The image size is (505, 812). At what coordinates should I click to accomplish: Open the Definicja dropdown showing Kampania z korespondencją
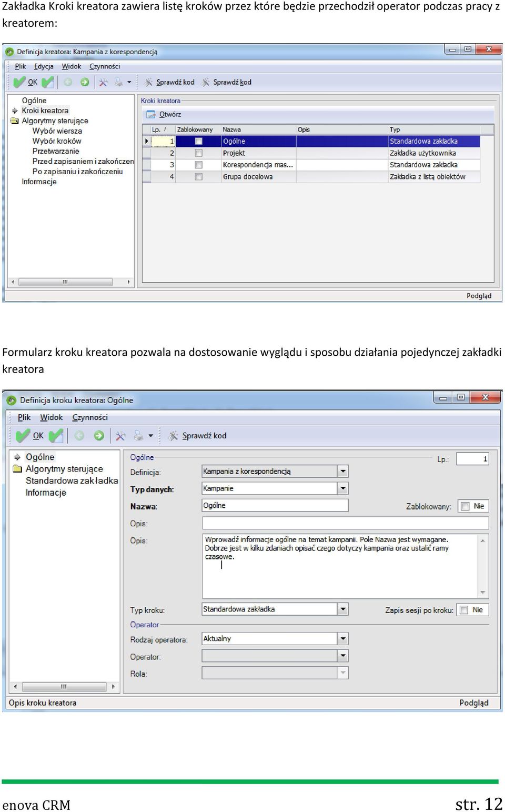click(343, 472)
